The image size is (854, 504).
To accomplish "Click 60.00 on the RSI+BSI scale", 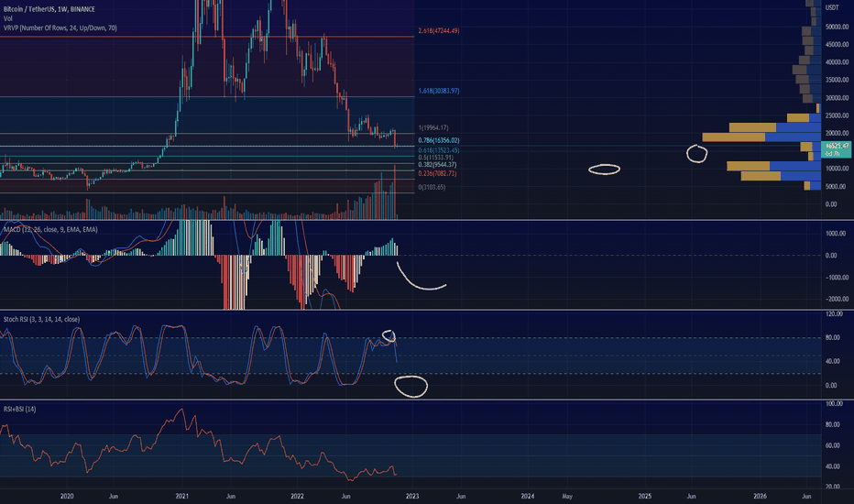I will pyautogui.click(x=833, y=445).
